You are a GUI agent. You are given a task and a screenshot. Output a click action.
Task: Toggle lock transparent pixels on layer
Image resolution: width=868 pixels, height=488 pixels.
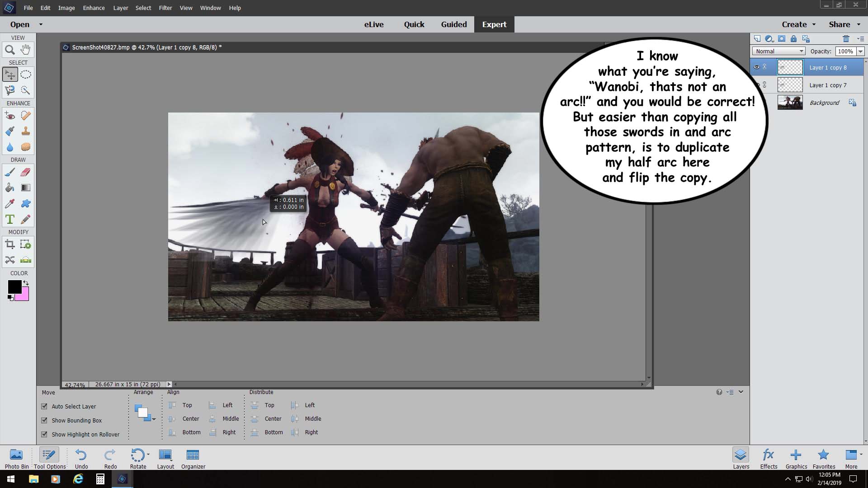[806, 39]
